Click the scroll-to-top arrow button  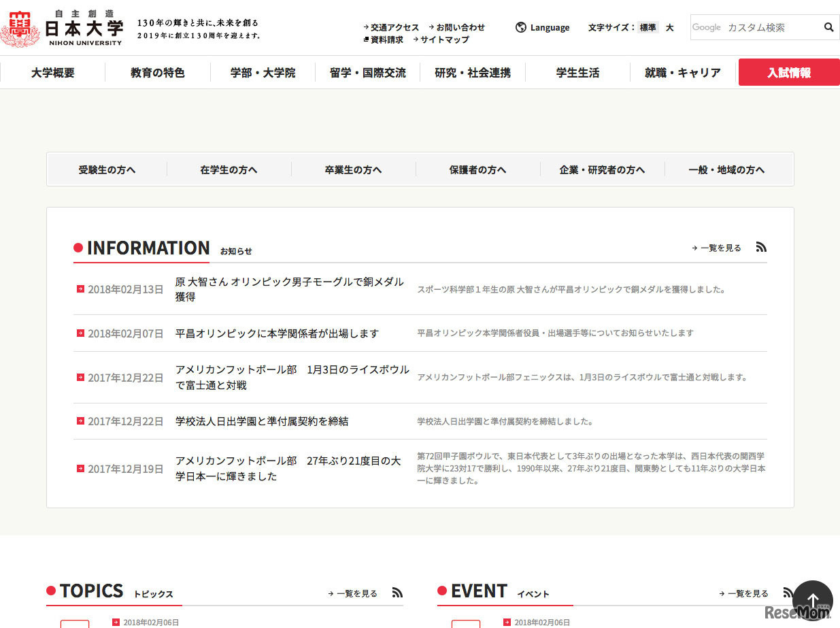812,601
